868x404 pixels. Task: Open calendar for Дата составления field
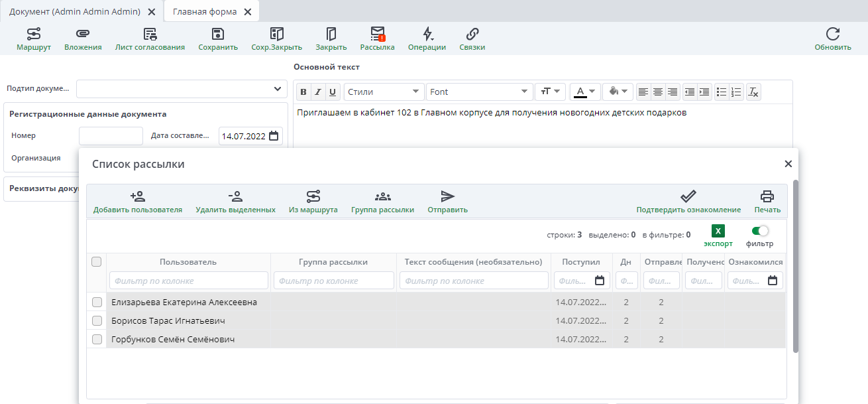273,136
